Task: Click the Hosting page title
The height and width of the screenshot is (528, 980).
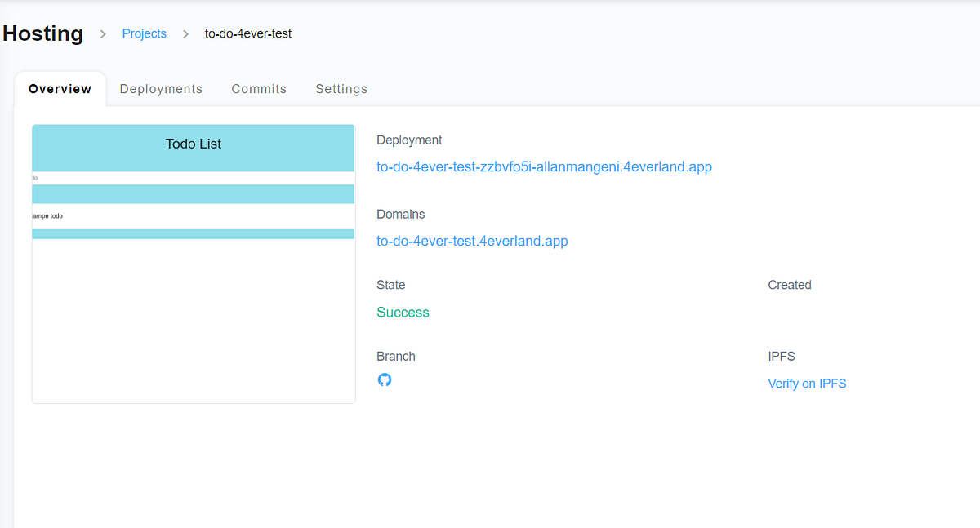Action: coord(42,33)
